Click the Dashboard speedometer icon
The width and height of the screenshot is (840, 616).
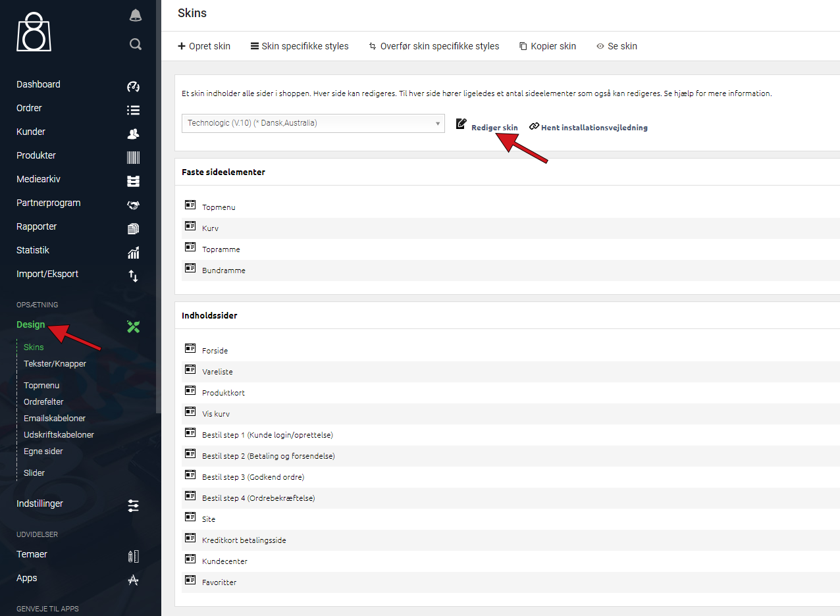click(133, 86)
